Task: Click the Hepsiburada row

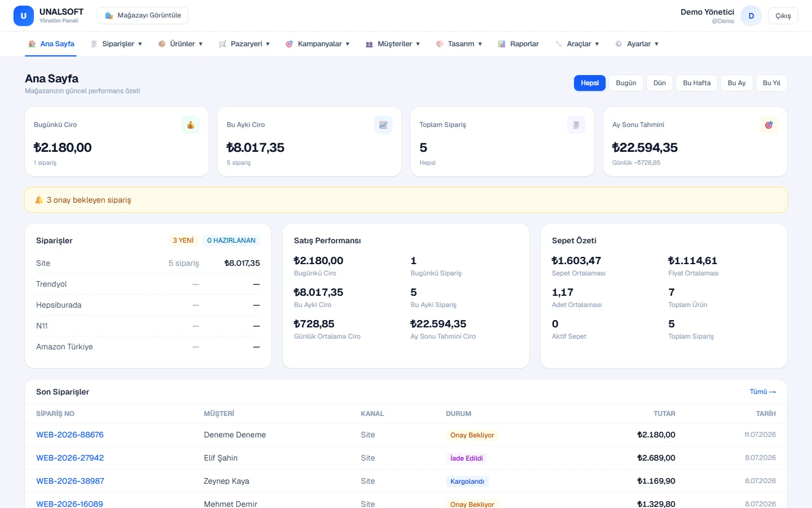Action: [148, 305]
